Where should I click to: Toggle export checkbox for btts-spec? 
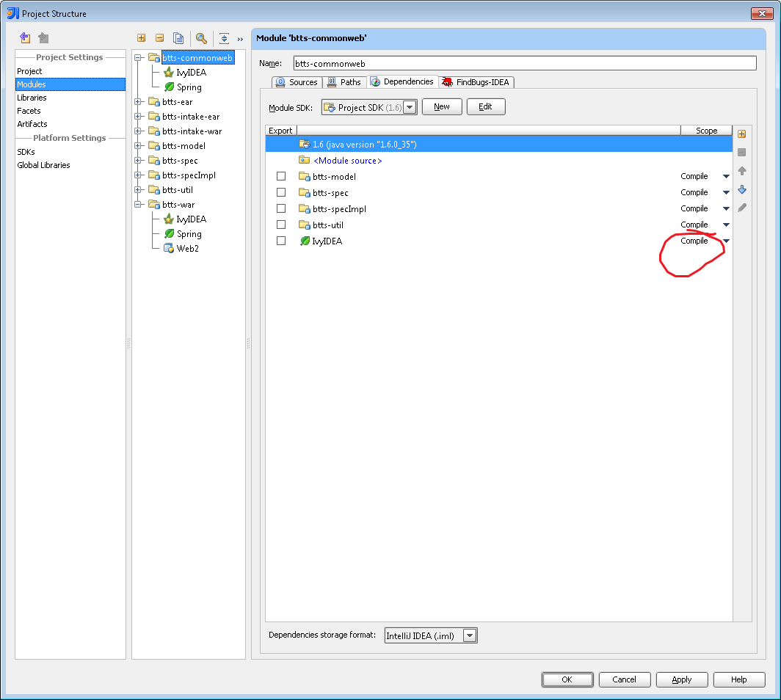[x=281, y=192]
